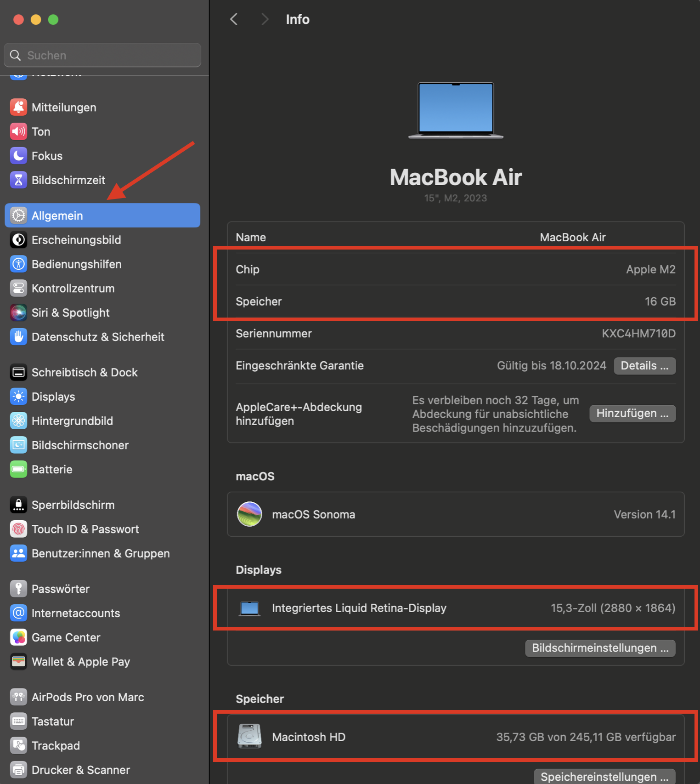The image size is (700, 784).
Task: Click Version 14.1 text
Action: (644, 514)
